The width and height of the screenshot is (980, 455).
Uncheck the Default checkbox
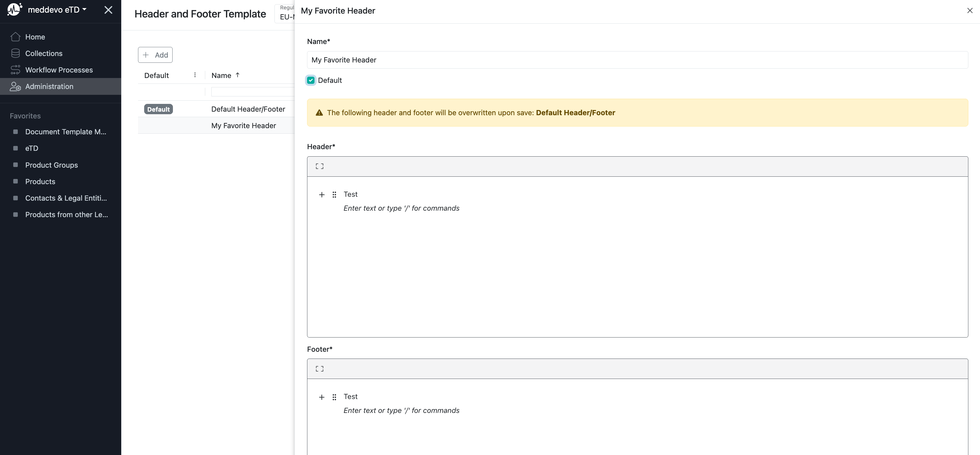click(311, 80)
